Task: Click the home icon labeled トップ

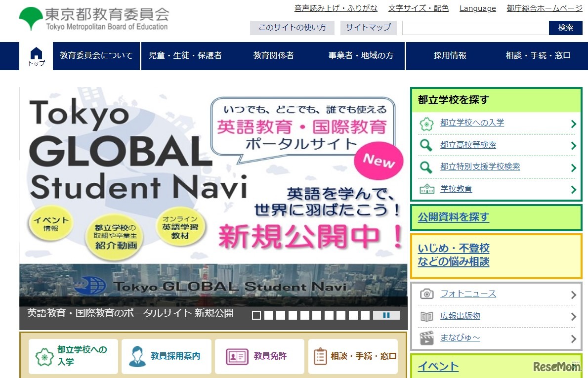Action: click(x=36, y=56)
